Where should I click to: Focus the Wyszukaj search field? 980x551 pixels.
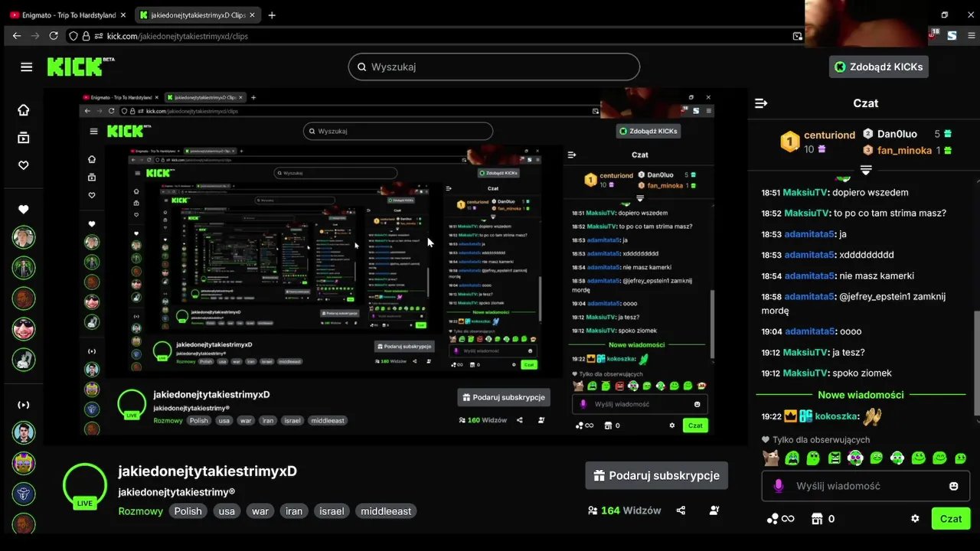coord(494,67)
